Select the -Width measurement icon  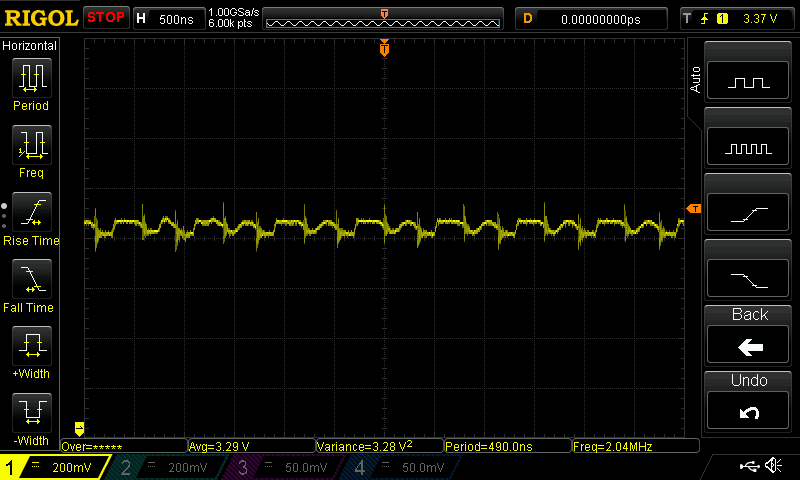pos(32,412)
